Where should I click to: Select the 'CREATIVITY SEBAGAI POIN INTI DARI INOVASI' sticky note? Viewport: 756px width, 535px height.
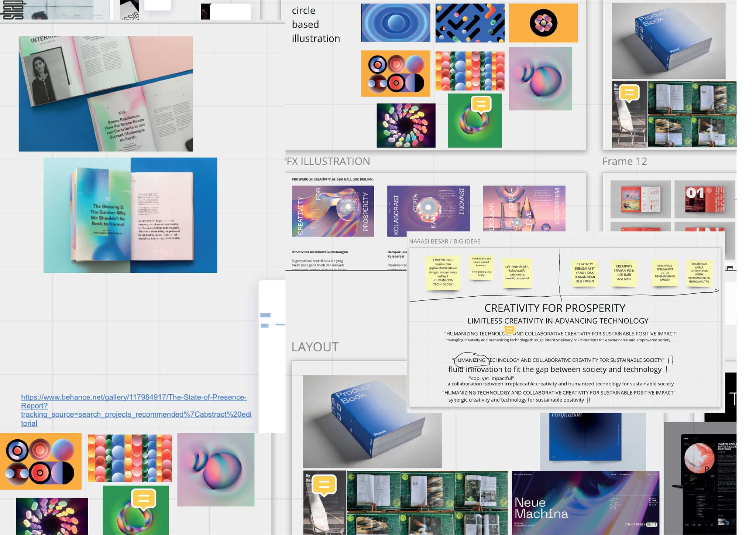[x=624, y=273]
